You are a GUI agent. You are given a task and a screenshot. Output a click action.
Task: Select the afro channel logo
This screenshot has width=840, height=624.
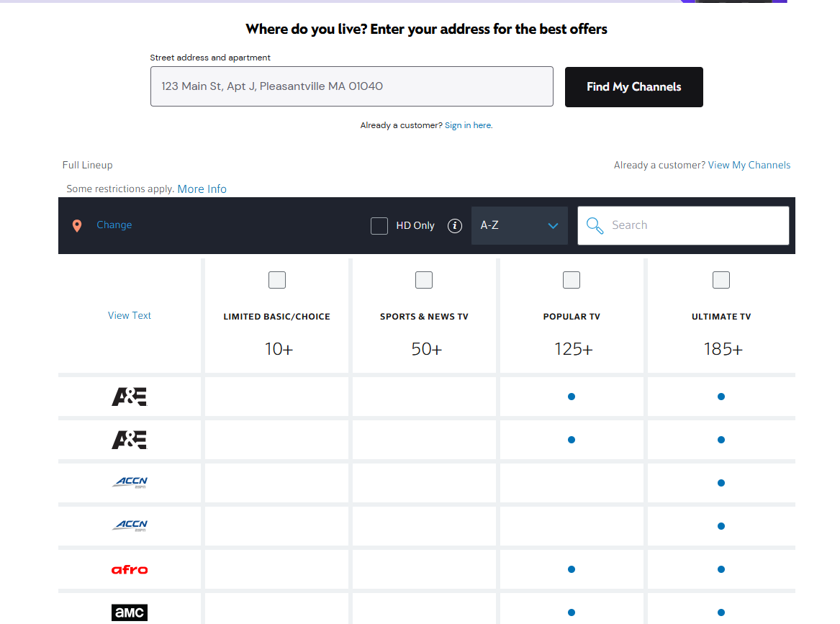[129, 569]
